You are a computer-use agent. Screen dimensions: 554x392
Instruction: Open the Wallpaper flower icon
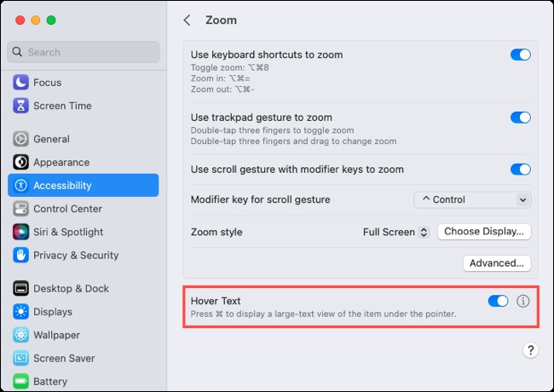[20, 335]
